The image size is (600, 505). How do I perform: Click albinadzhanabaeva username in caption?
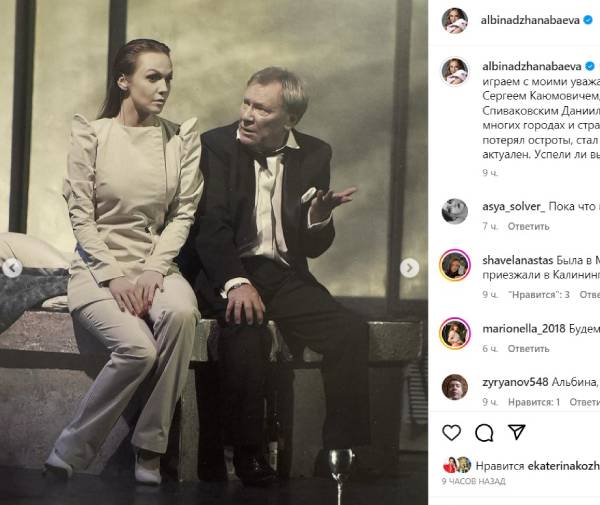pos(532,66)
